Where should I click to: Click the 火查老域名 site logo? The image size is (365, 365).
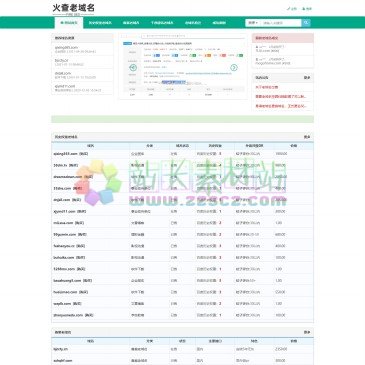click(74, 9)
